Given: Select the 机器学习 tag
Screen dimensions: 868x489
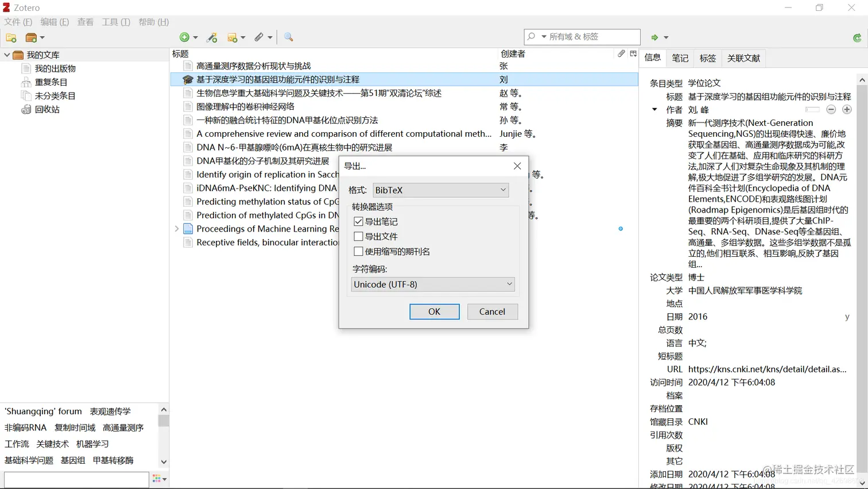Looking at the screenshot, I should (92, 444).
